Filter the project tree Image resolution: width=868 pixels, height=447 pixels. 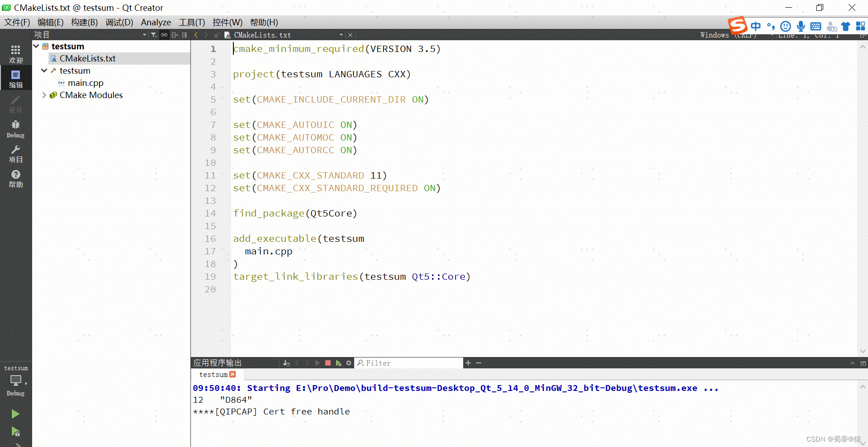pos(154,35)
